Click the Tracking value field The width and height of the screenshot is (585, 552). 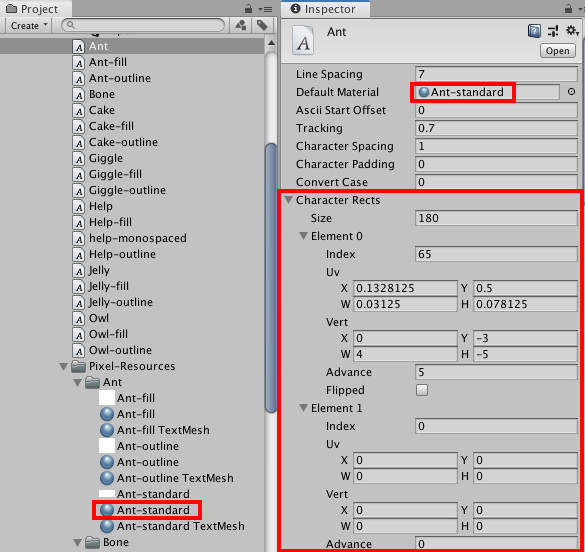pyautogui.click(x=496, y=128)
